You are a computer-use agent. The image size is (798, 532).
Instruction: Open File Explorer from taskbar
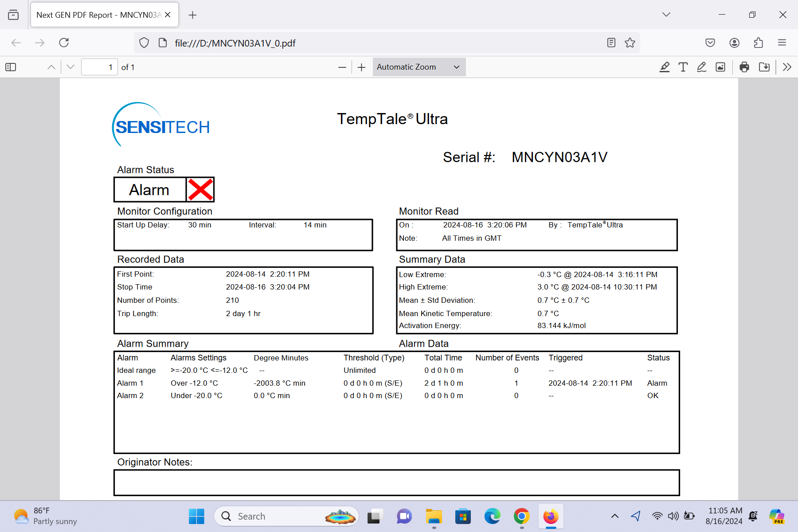tap(434, 516)
